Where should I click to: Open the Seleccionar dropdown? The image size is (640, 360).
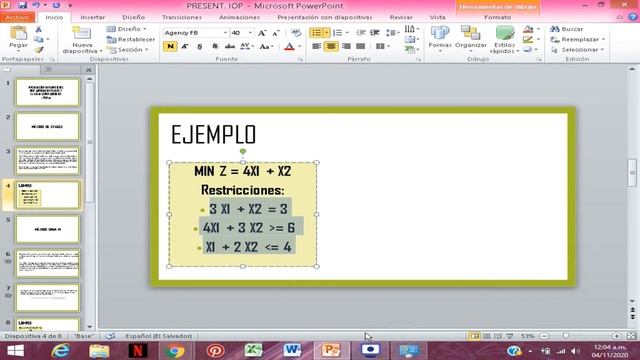pyautogui.click(x=577, y=50)
